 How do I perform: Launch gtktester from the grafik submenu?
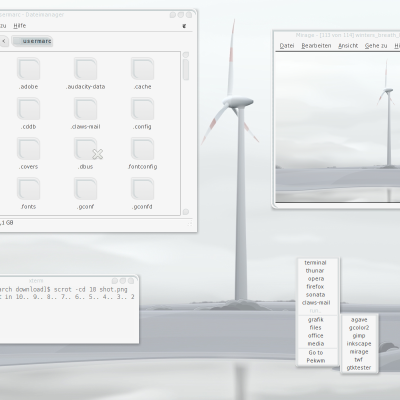click(x=359, y=368)
